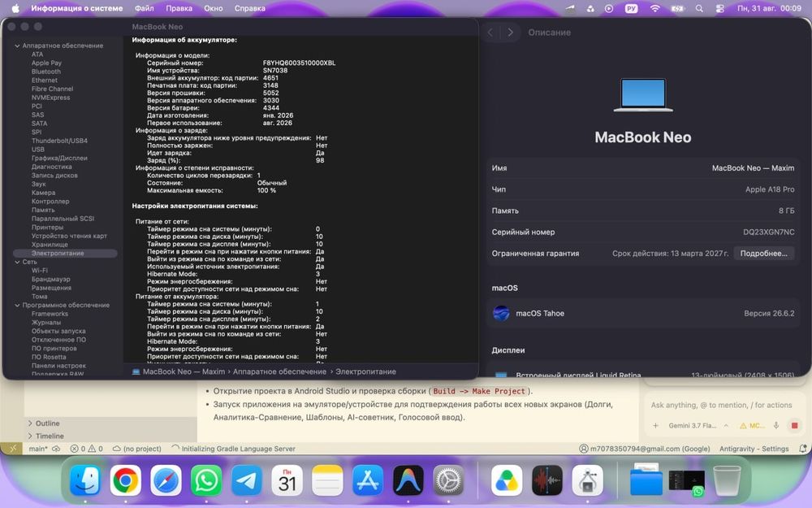Select Thunderbolt/USB4 in the sidebar
812x508 pixels.
pyautogui.click(x=59, y=141)
